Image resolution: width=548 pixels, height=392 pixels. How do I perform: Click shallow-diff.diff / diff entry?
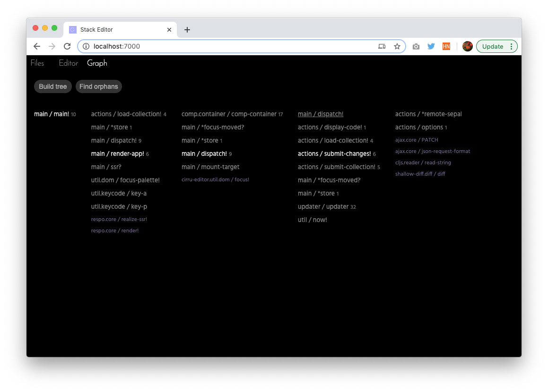(x=420, y=174)
